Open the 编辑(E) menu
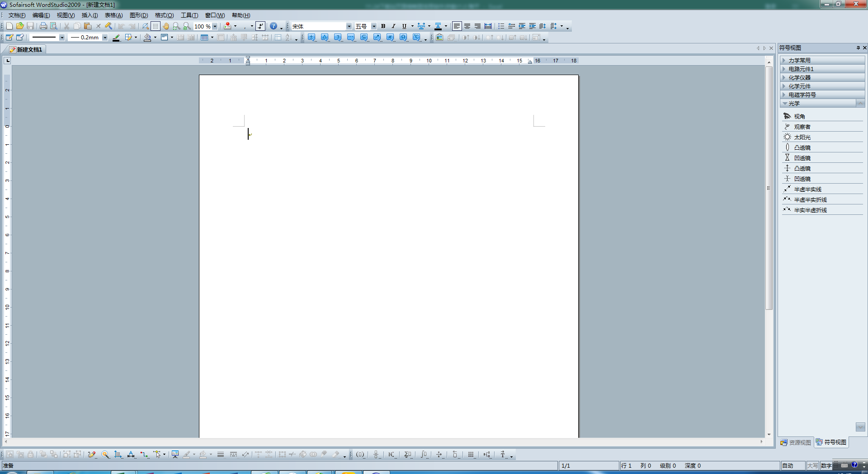868x474 pixels. point(41,15)
